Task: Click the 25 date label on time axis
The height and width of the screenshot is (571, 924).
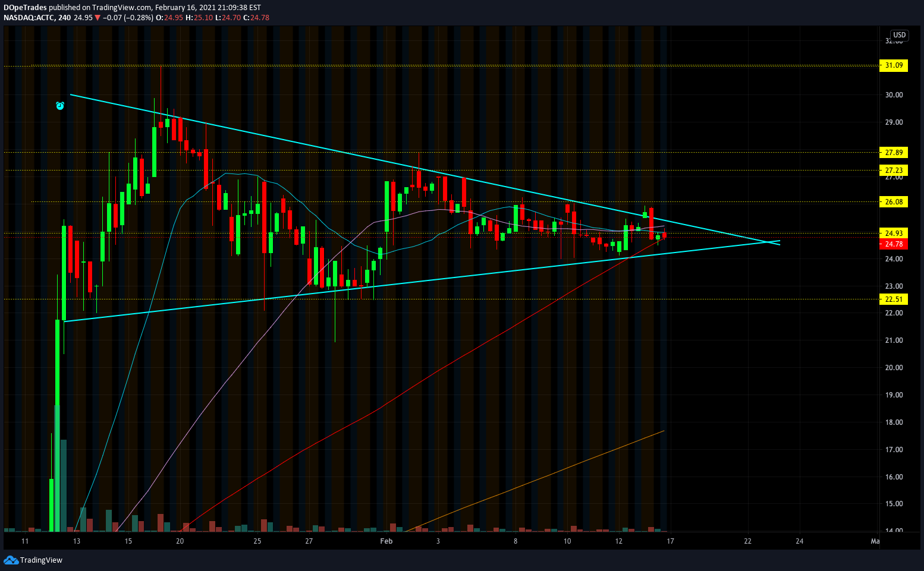Action: (257, 541)
